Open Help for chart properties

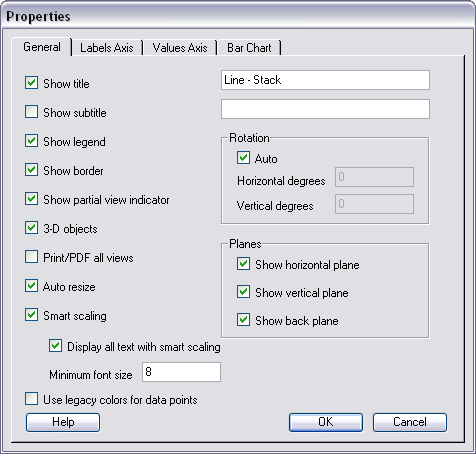pos(63,422)
